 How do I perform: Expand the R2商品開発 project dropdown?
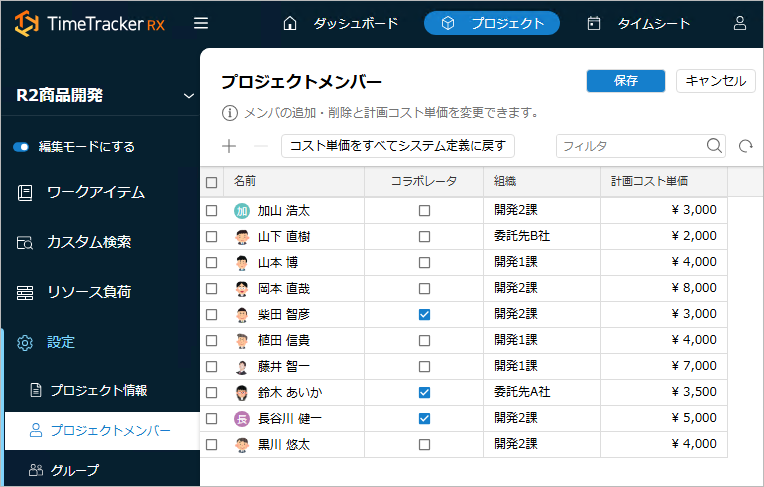pos(189,96)
